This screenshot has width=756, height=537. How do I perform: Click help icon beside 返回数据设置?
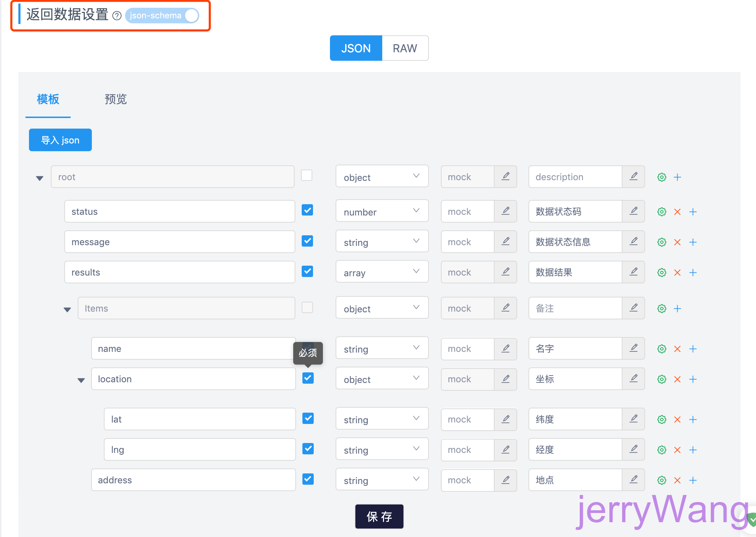point(117,16)
